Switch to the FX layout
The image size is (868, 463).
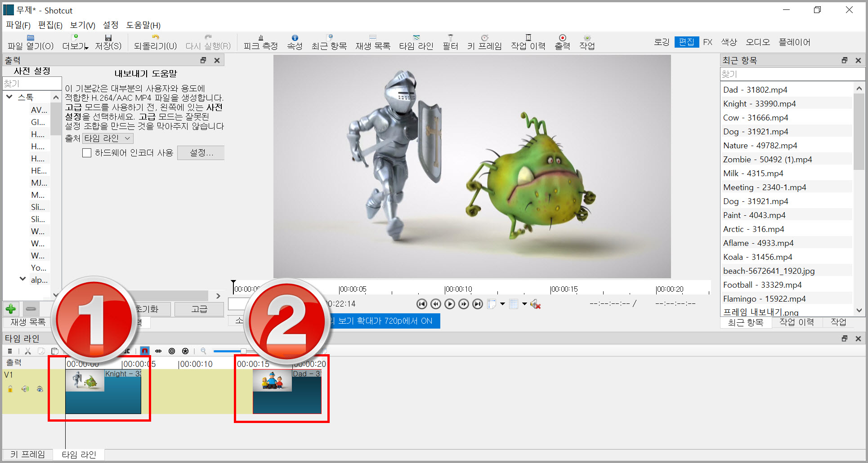[708, 42]
